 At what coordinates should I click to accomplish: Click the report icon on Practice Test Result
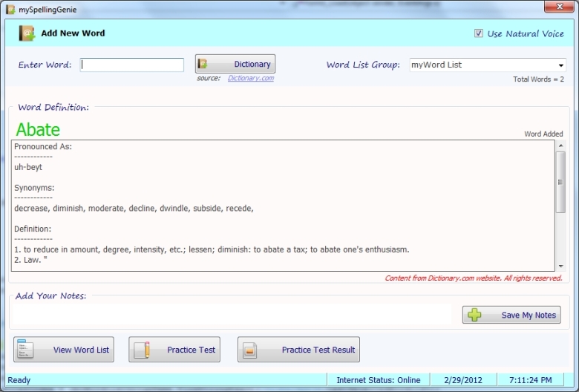point(249,350)
